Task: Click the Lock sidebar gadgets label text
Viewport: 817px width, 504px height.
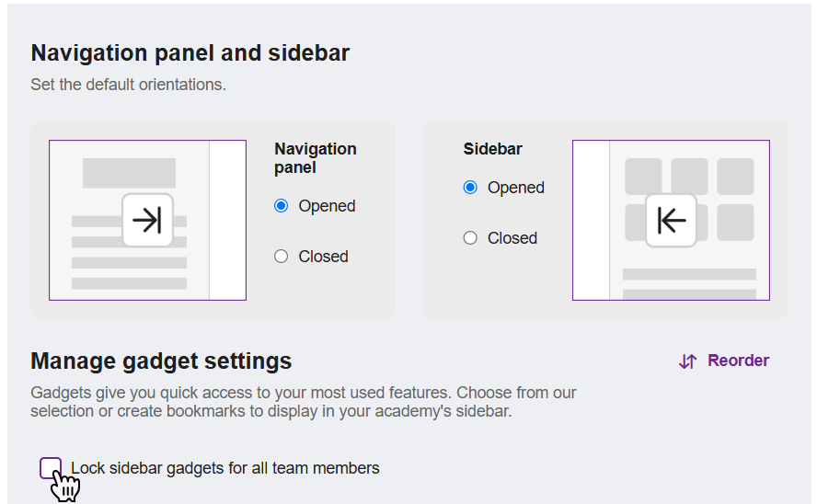Action: (x=225, y=468)
